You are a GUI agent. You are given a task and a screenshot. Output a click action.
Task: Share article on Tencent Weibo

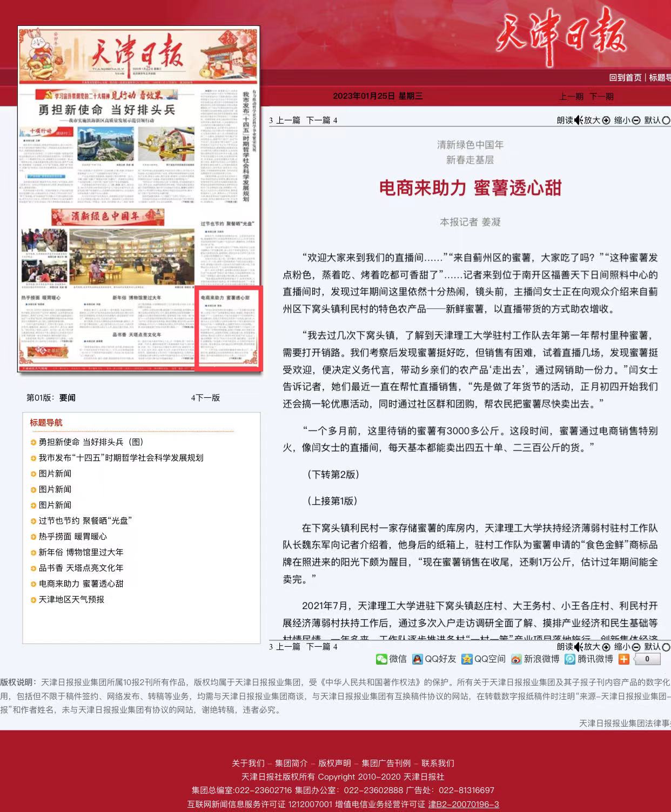570,659
